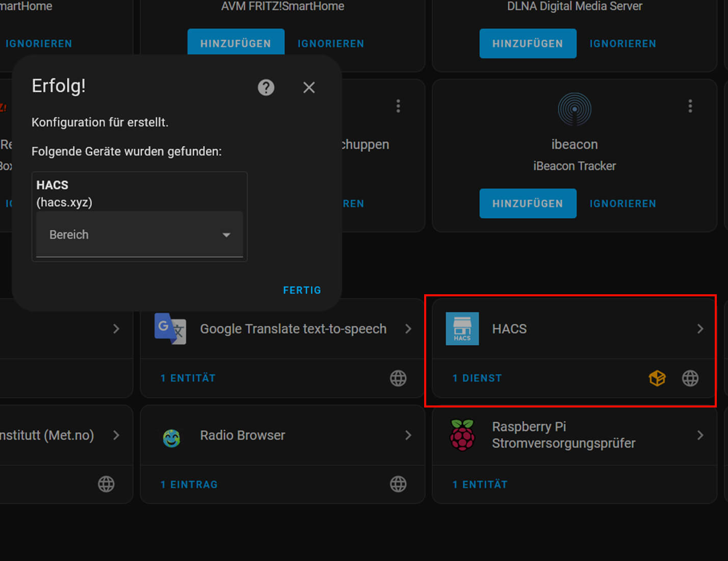Click the globe icon on HACS card

(690, 378)
